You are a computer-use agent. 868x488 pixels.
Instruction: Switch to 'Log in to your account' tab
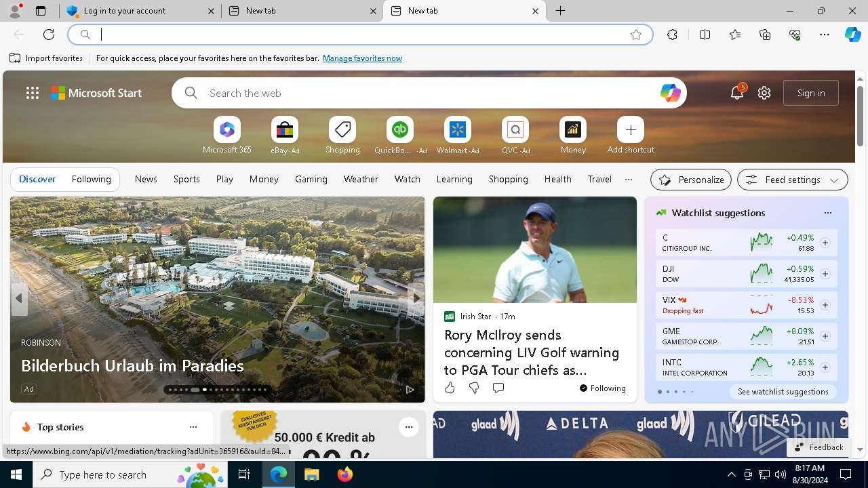point(140,11)
